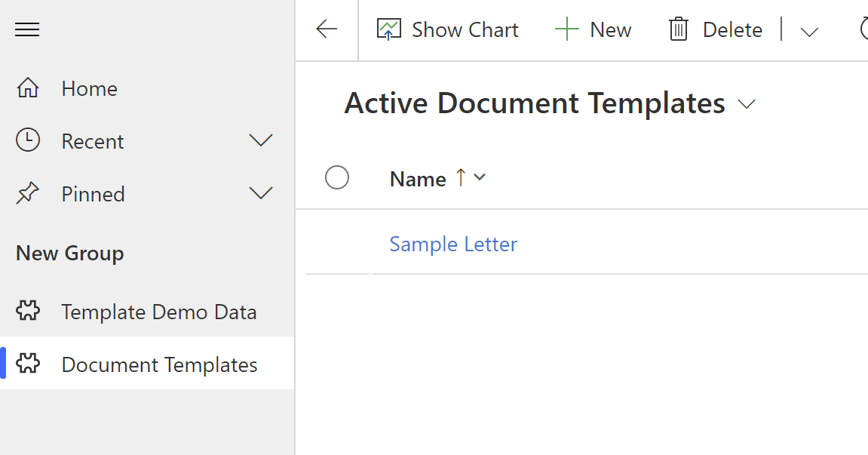The width and height of the screenshot is (868, 455).
Task: Click the Show Chart icon
Action: 388,29
